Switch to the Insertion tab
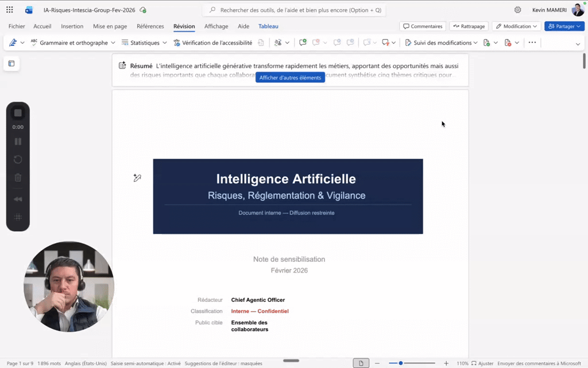The height and width of the screenshot is (368, 588). tap(72, 26)
